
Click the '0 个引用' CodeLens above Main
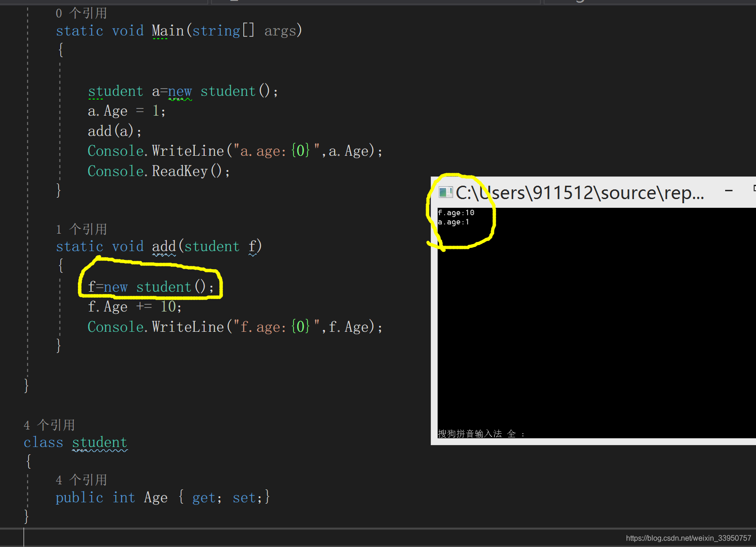coord(81,13)
